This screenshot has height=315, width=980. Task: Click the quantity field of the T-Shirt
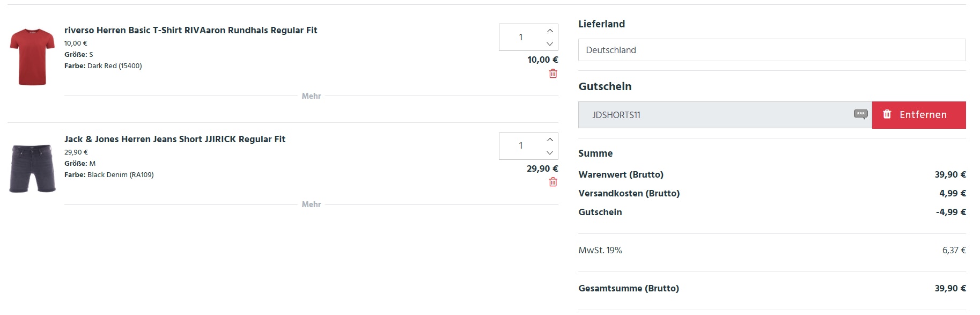519,37
